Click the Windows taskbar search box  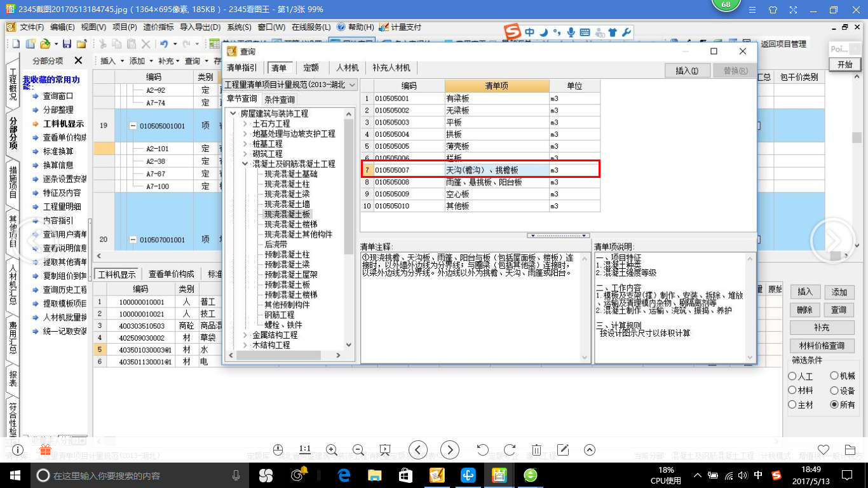pyautogui.click(x=140, y=475)
